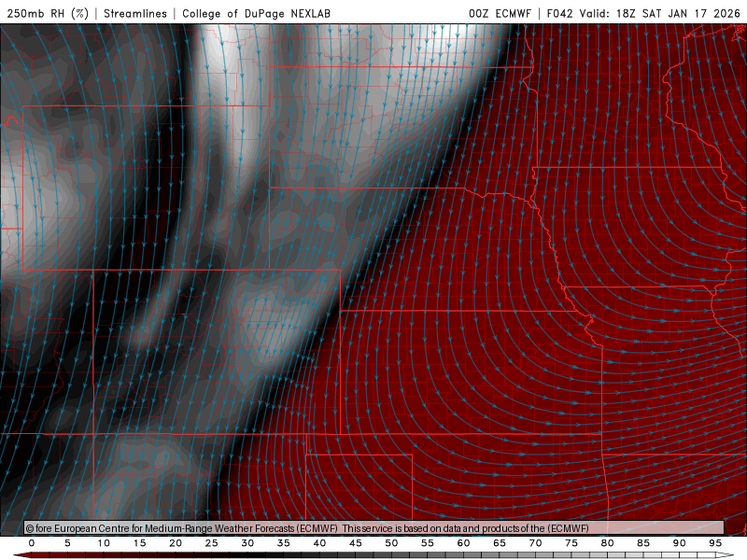
Task: Click the "80" colorbar tick label
Action: point(608,543)
